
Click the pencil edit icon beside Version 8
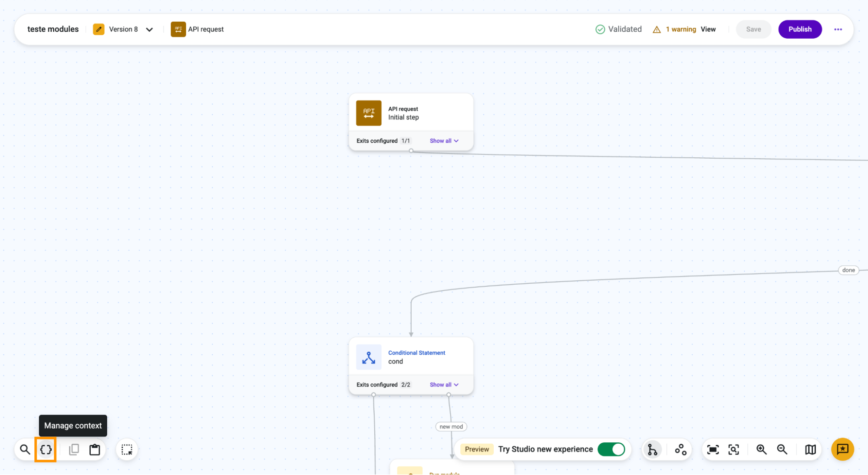click(x=99, y=29)
